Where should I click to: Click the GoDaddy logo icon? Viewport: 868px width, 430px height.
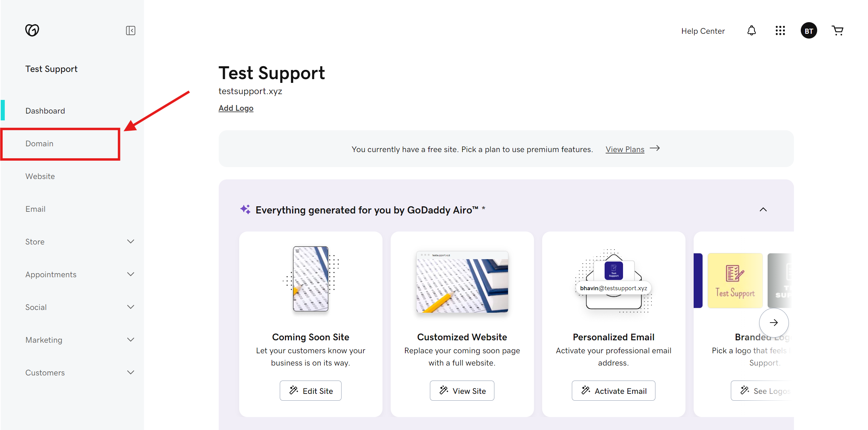point(32,30)
